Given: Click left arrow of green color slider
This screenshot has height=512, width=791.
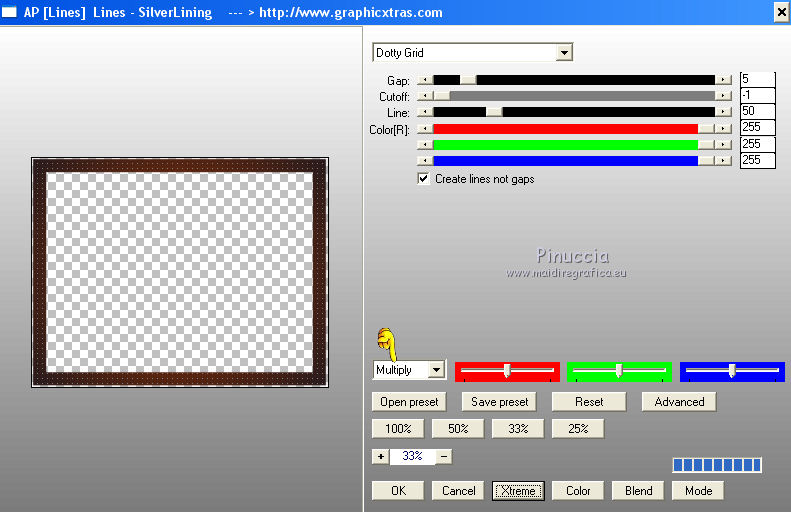Looking at the screenshot, I should [x=425, y=145].
